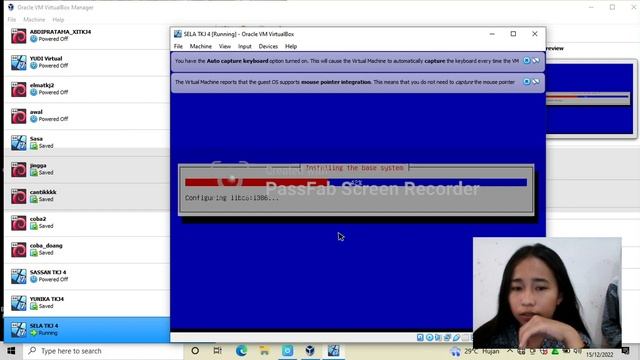Select the jingga virtual machine

click(87, 169)
